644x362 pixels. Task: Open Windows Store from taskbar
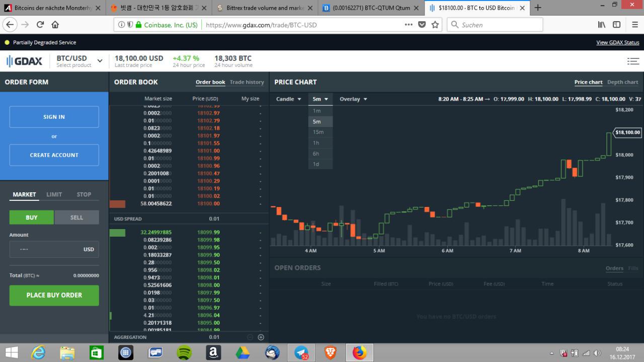tap(97, 353)
